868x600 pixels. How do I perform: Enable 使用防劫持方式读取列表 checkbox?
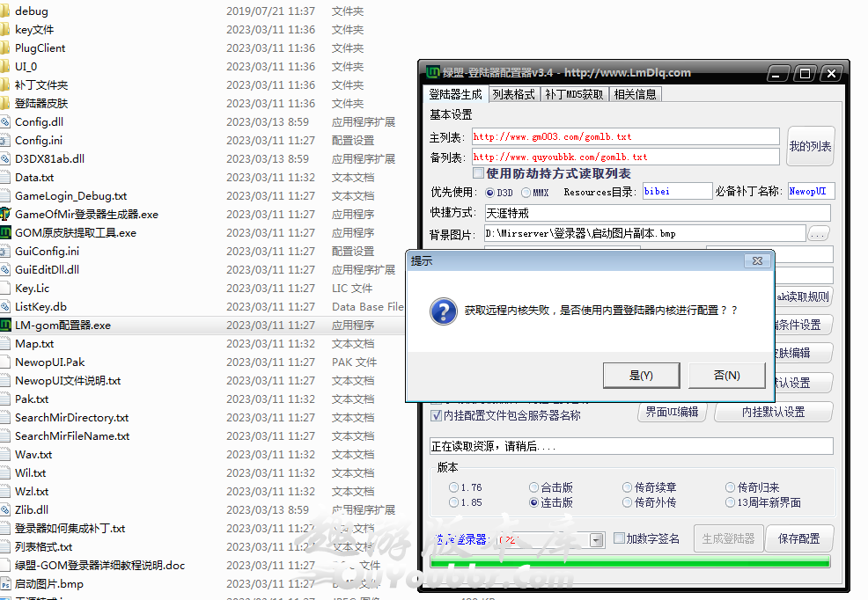[478, 173]
